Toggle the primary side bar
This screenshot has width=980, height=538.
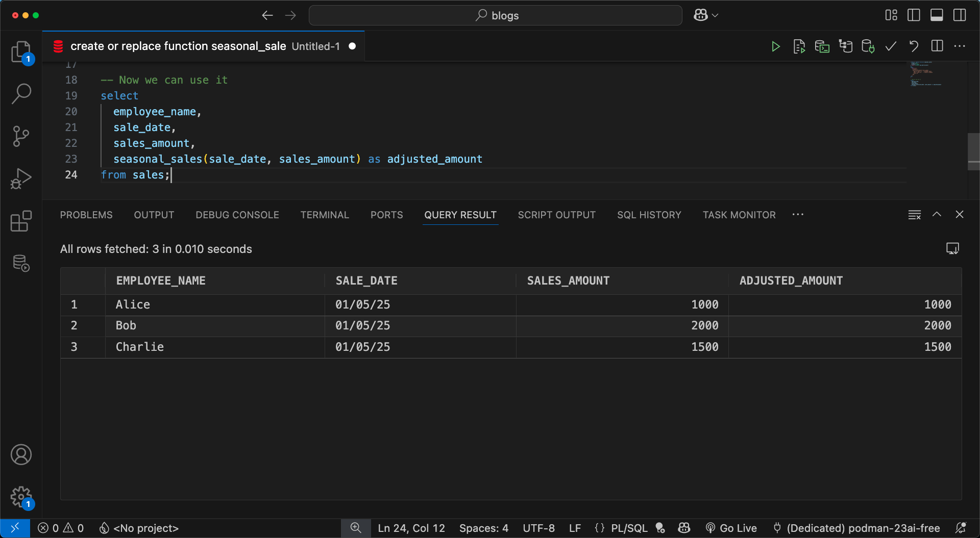tap(914, 15)
